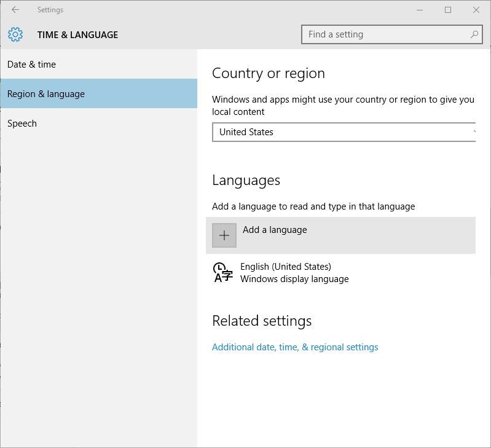Select the Region & language section

pos(99,93)
